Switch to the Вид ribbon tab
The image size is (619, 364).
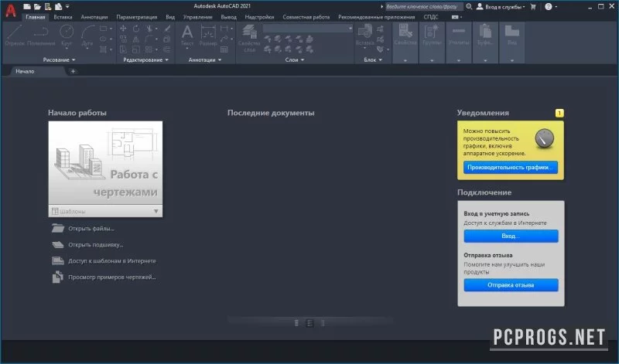click(x=170, y=17)
